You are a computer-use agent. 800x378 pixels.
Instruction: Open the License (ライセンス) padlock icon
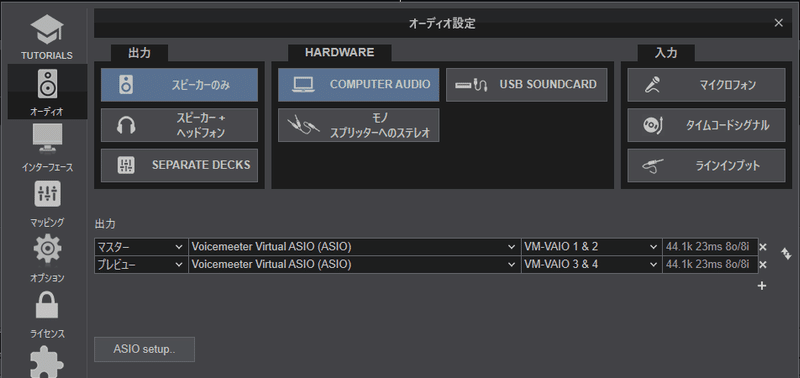tap(47, 305)
